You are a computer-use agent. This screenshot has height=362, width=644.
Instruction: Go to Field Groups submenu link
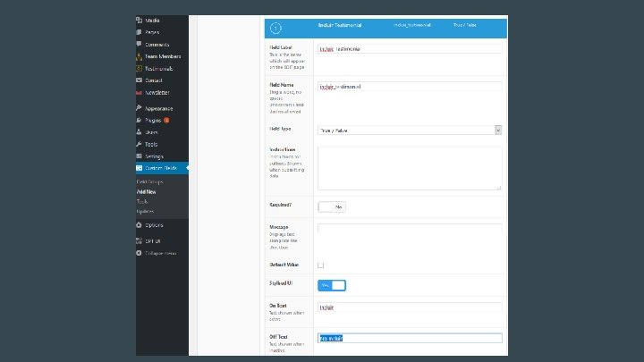coord(150,181)
